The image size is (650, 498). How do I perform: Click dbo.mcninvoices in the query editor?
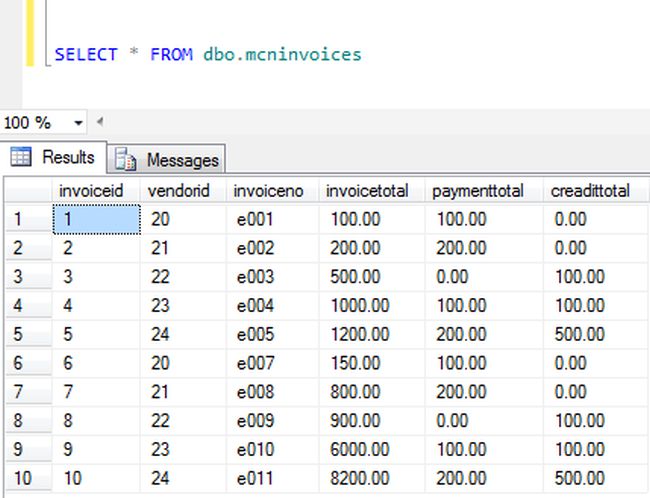282,54
